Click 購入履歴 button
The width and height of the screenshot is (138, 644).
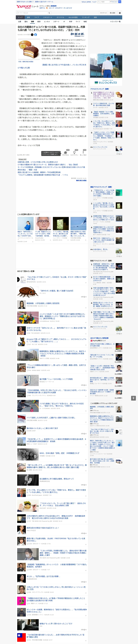click(112, 13)
